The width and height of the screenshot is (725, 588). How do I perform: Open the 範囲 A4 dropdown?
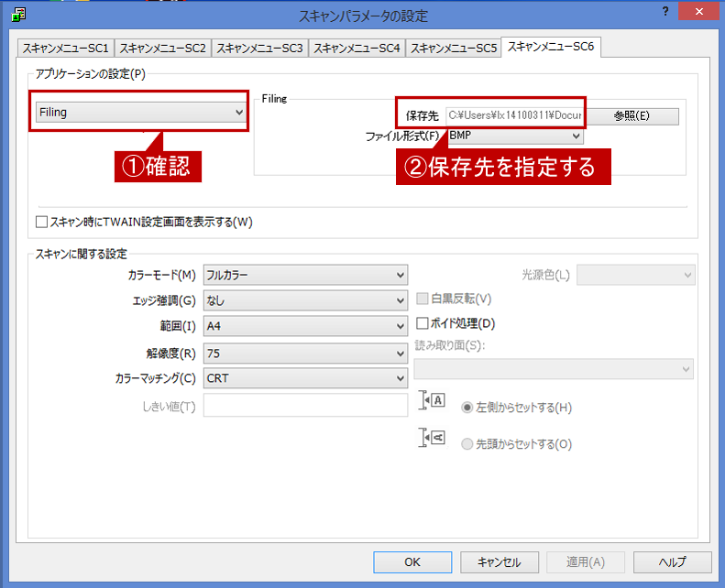pos(305,326)
